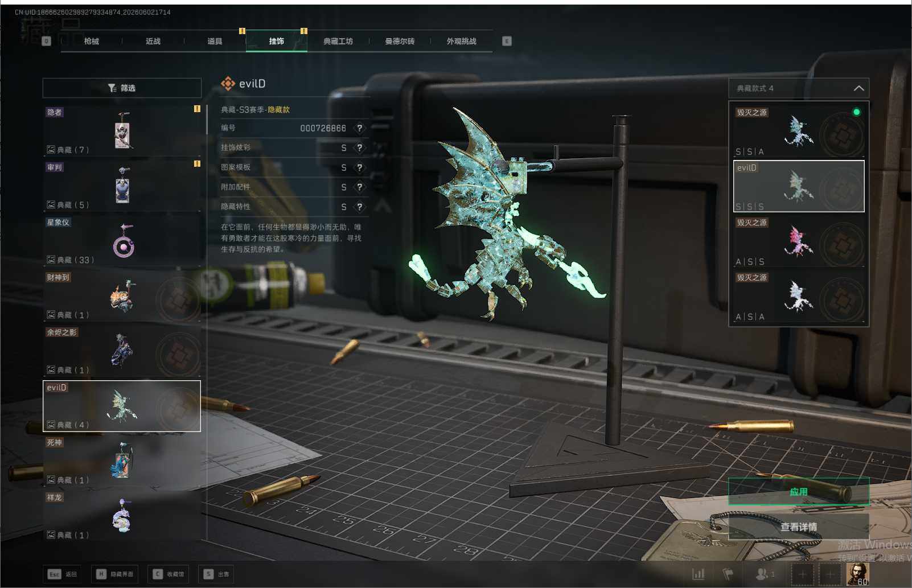
Task: Click the Esc 返回 back button
Action: 63,574
